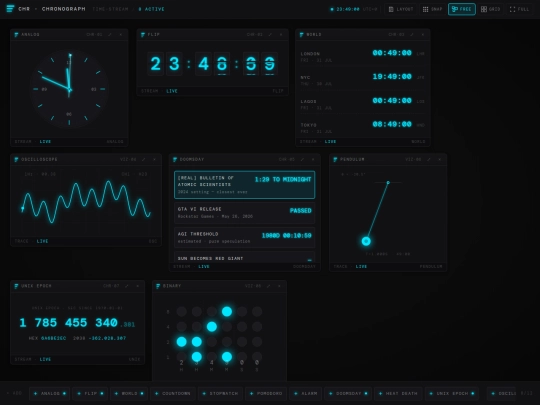Select the Free layout mode

(x=461, y=9)
